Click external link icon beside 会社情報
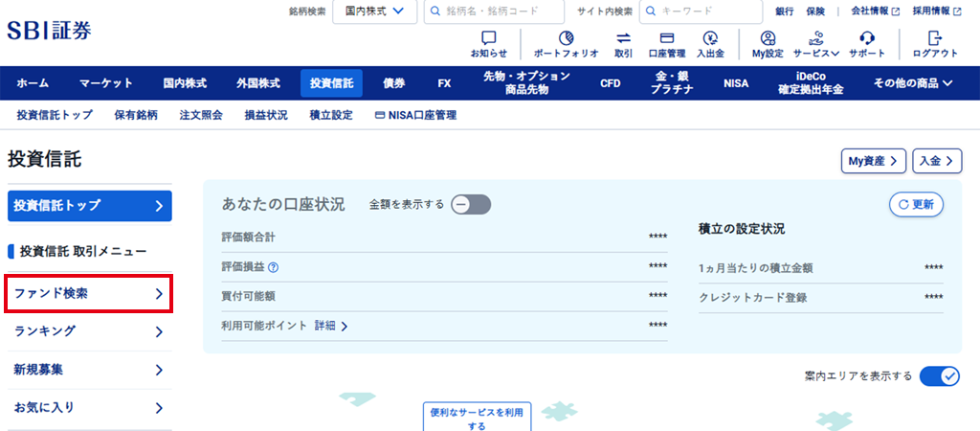 [x=896, y=11]
